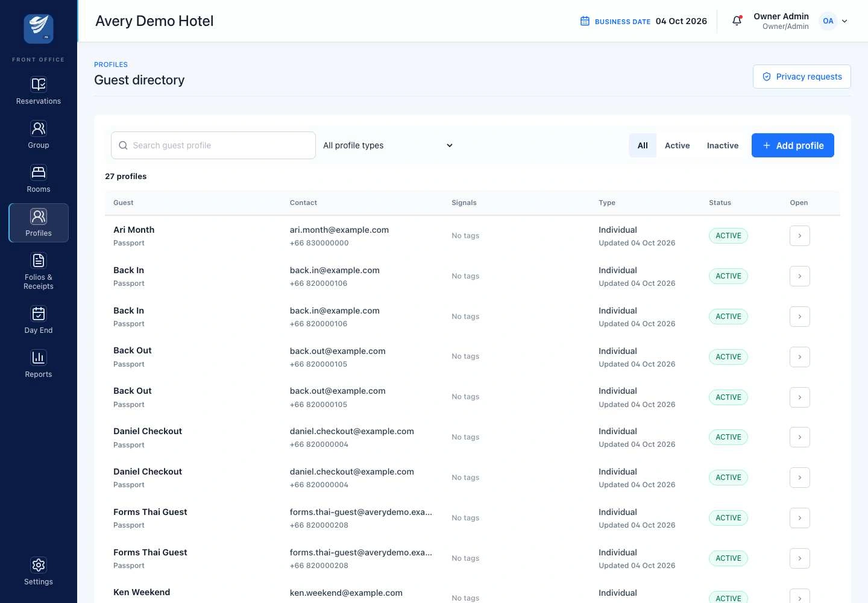
Task: Filter the list to Inactive profiles
Action: click(723, 145)
